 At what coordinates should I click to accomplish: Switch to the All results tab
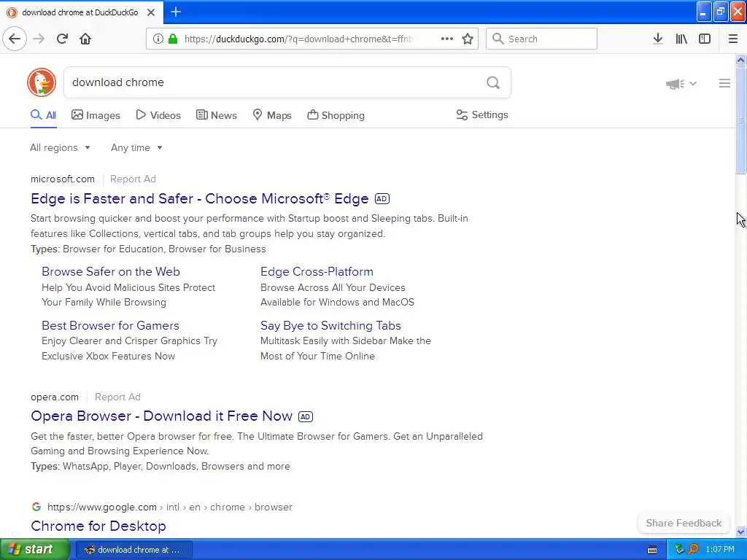click(x=43, y=115)
